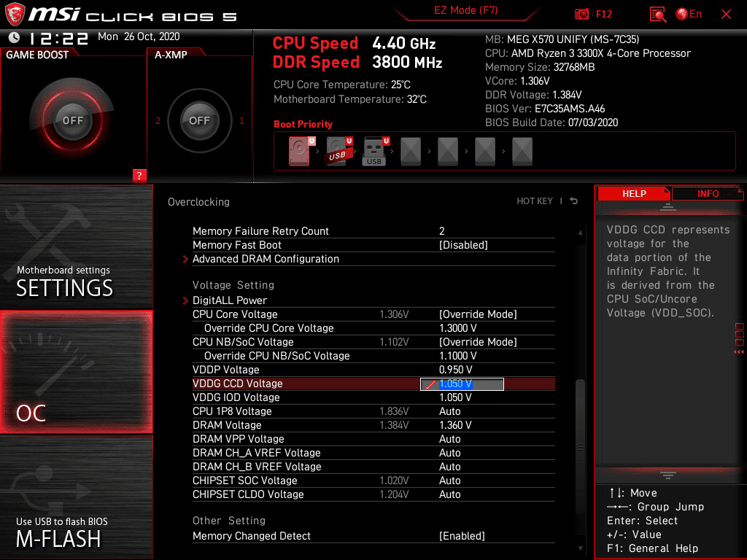Change Memory Changed Detect [Enabled] option
The height and width of the screenshot is (560, 747).
point(462,536)
